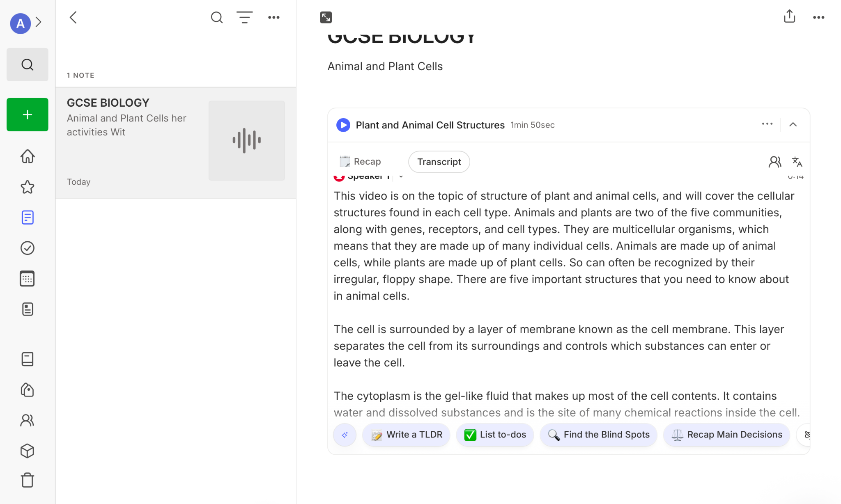This screenshot has width=841, height=504.
Task: Open note more actions menu
Action: pos(819,18)
